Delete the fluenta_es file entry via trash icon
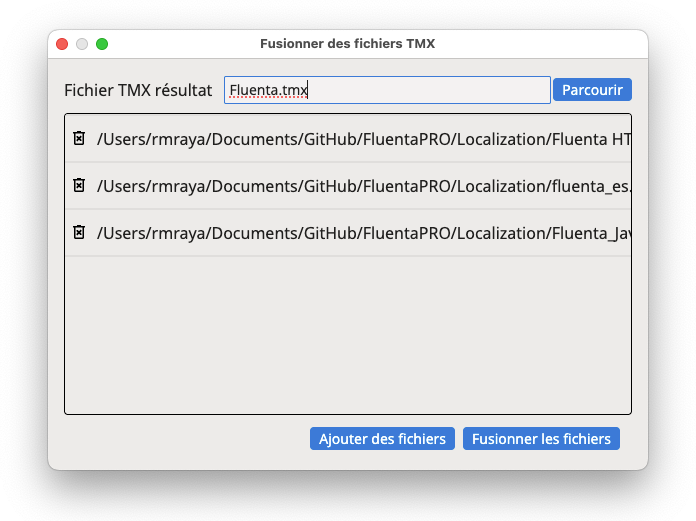 click(79, 185)
